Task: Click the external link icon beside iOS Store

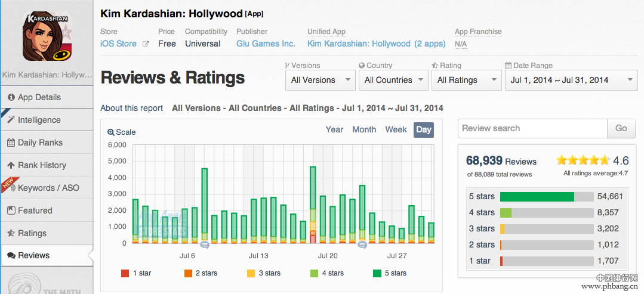Action: click(x=146, y=44)
